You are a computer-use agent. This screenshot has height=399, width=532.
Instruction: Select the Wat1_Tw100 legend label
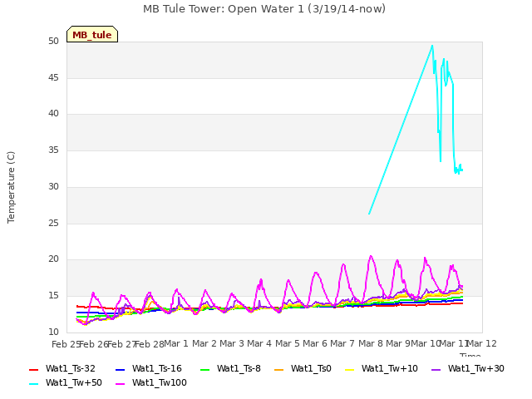point(160,383)
